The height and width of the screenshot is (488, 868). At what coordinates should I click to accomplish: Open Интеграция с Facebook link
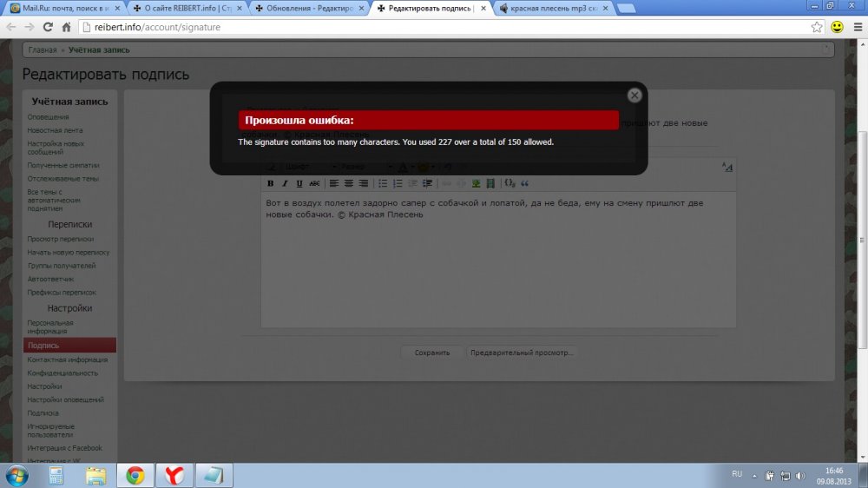click(x=65, y=447)
